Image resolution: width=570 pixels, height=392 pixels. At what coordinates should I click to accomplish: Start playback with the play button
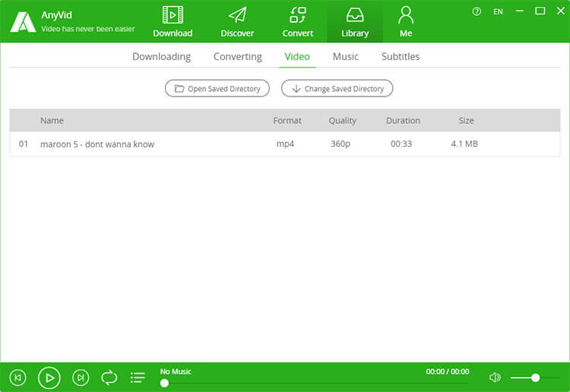49,378
